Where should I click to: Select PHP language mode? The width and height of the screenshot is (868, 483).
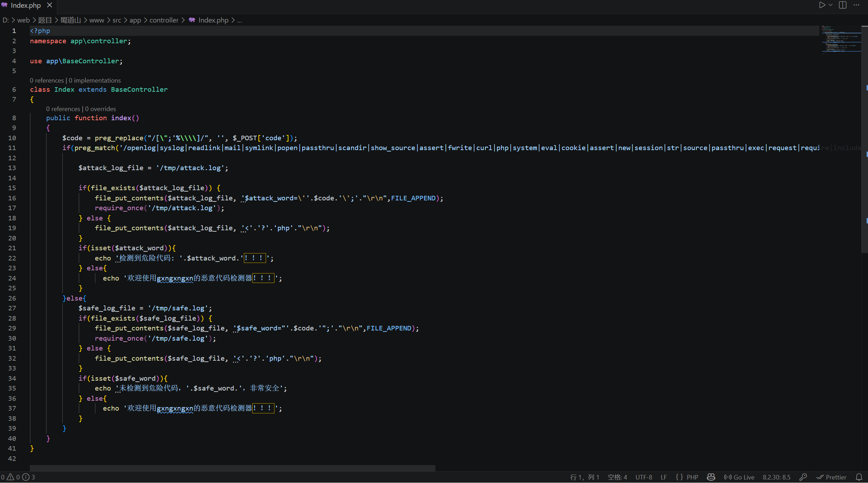(687, 477)
